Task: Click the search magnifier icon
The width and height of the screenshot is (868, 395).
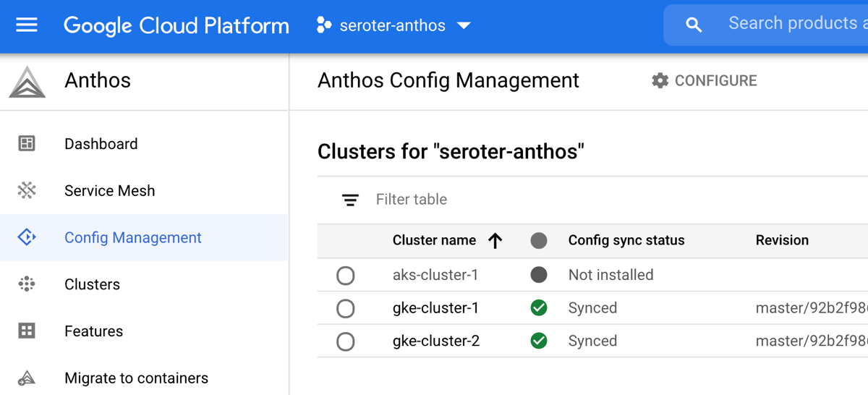Action: coord(693,25)
